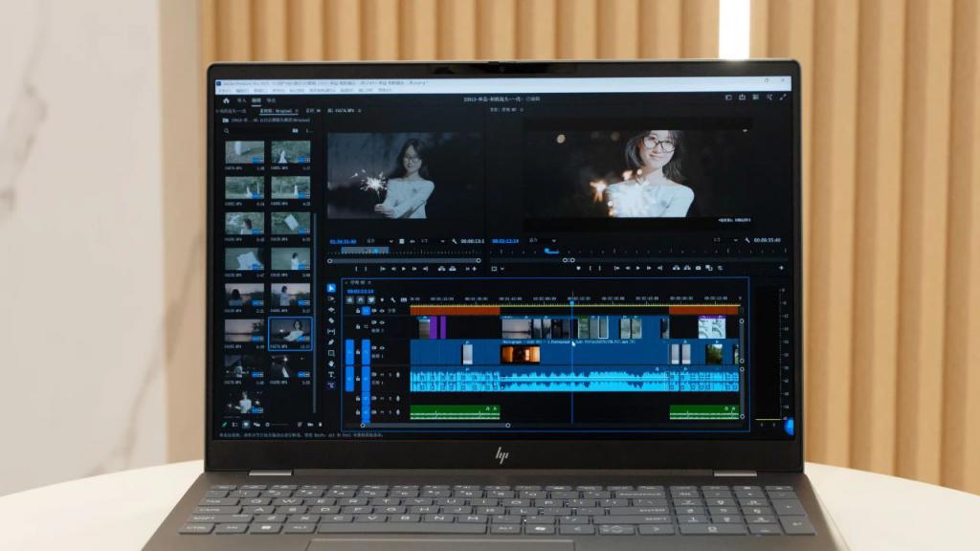
Task: Click Comparison View icon in Program monitor
Action: point(709,268)
